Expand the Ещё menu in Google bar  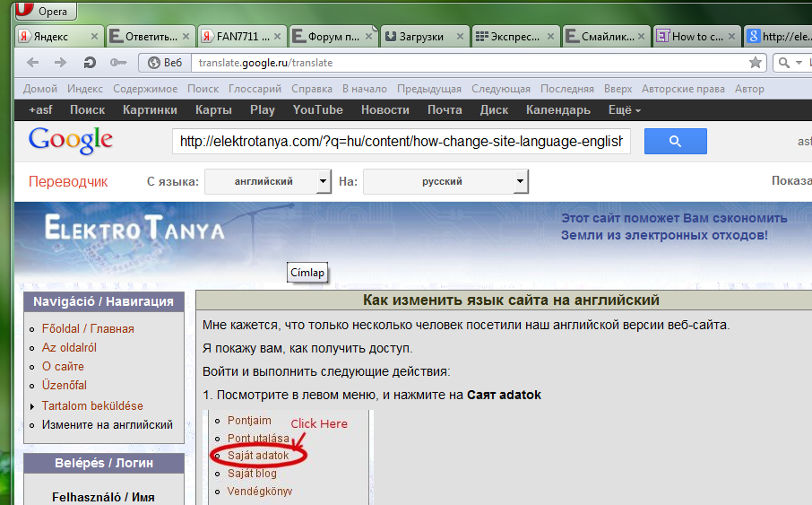point(624,109)
